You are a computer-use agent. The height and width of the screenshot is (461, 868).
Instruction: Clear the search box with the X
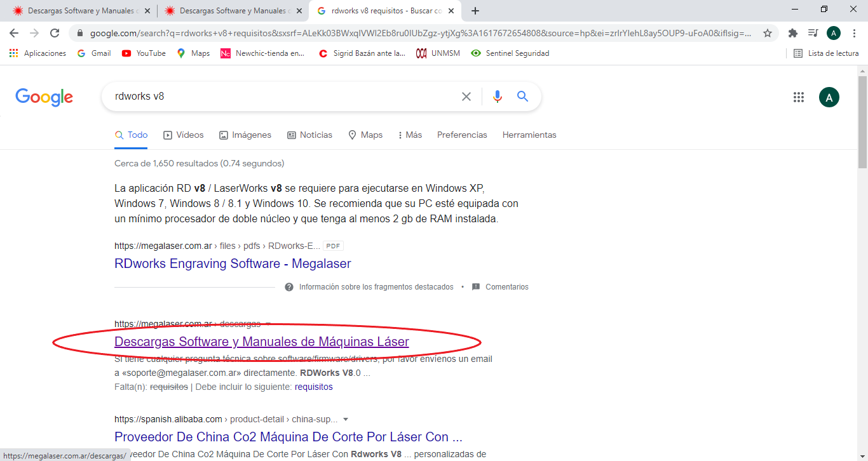click(x=466, y=97)
